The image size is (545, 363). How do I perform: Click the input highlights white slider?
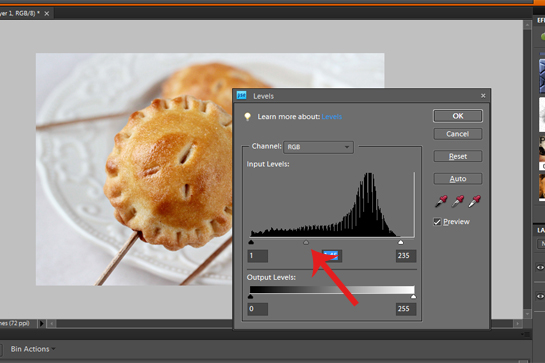(401, 242)
